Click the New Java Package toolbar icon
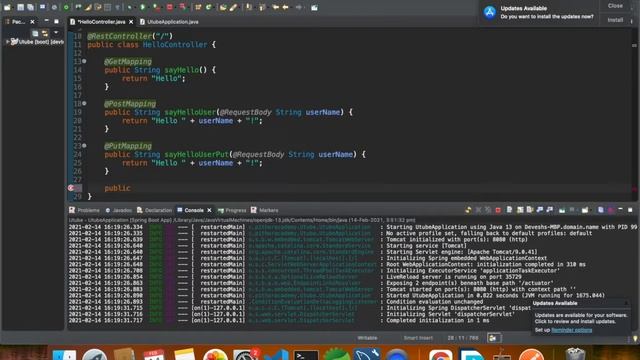 point(198,7)
